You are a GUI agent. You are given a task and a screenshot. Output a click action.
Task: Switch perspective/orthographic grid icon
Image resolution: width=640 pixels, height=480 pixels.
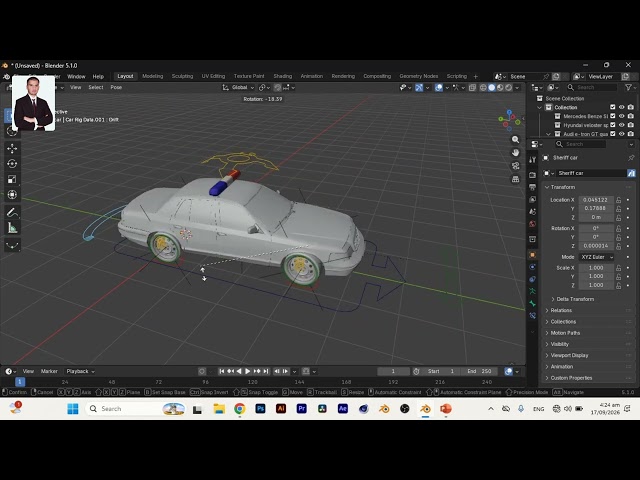pos(516,179)
